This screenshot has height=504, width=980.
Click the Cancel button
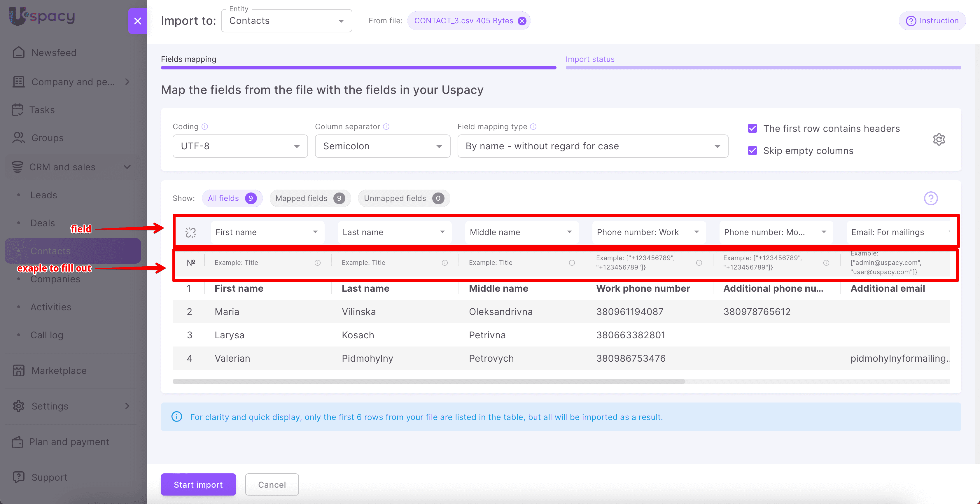pos(272,484)
